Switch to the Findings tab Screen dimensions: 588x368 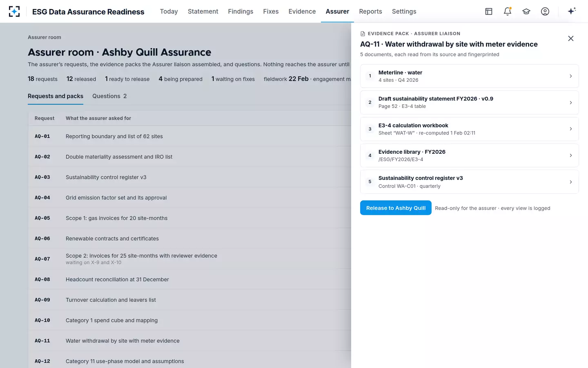tap(241, 11)
